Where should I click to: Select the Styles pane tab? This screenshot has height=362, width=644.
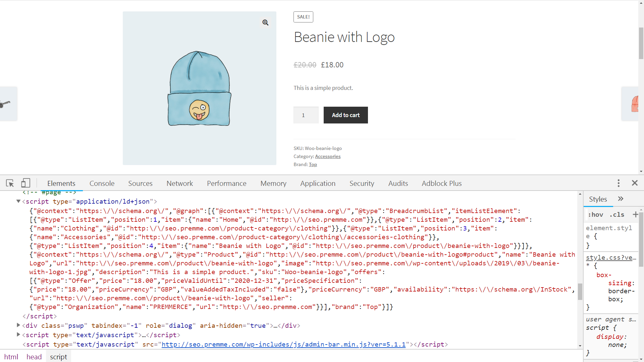[598, 199]
